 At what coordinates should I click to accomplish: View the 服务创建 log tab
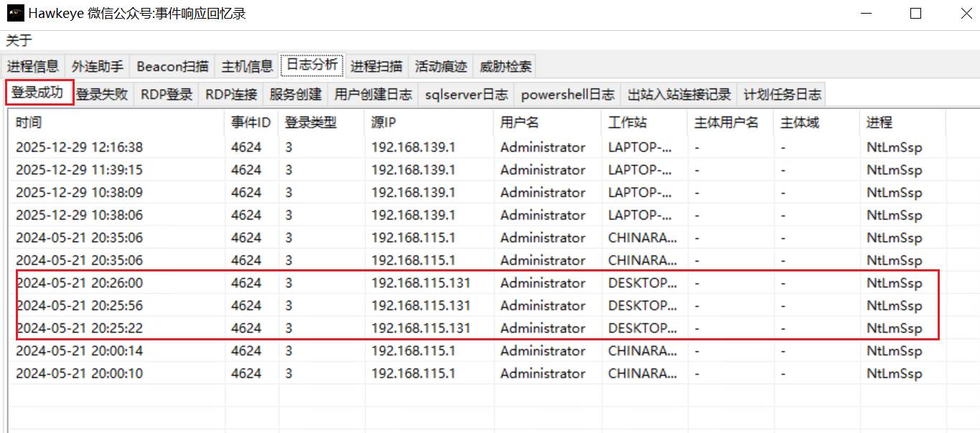point(296,94)
